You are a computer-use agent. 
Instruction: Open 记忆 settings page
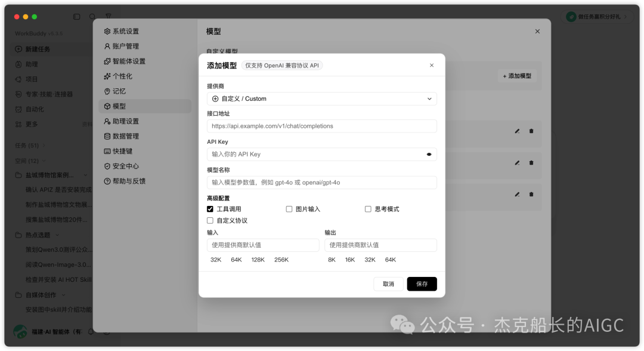144,91
